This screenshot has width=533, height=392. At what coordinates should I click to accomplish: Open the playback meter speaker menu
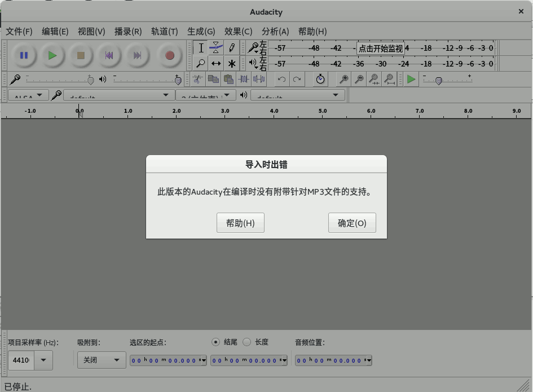253,63
